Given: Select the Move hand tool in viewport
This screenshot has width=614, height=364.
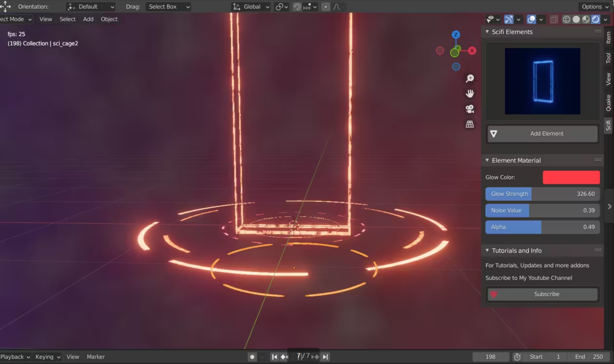Looking at the screenshot, I should coord(470,93).
